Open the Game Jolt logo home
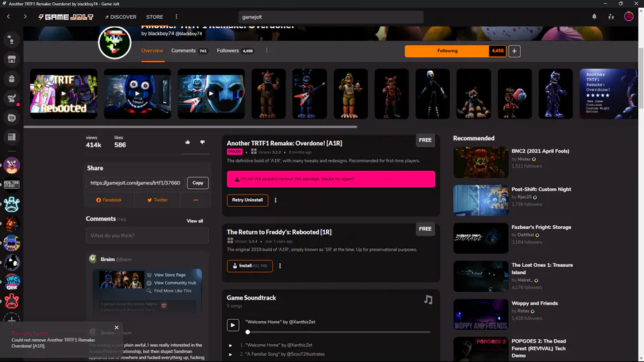The image size is (644, 362). click(66, 17)
